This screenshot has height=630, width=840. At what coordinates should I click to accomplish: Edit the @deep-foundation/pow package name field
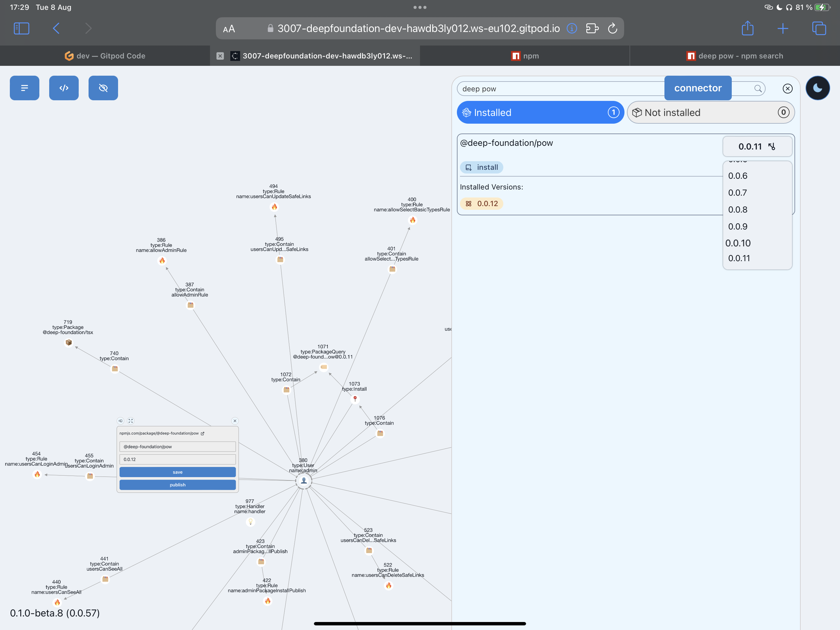coord(177,446)
